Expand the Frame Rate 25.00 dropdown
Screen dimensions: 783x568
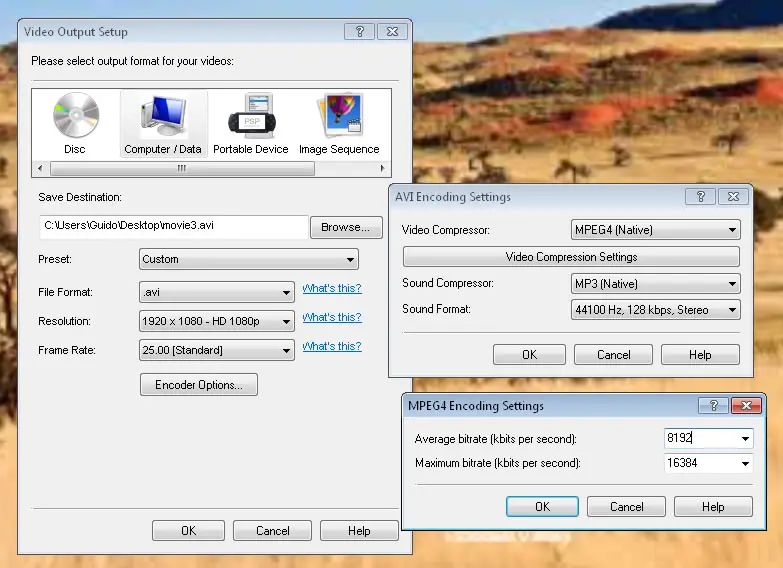(x=217, y=350)
